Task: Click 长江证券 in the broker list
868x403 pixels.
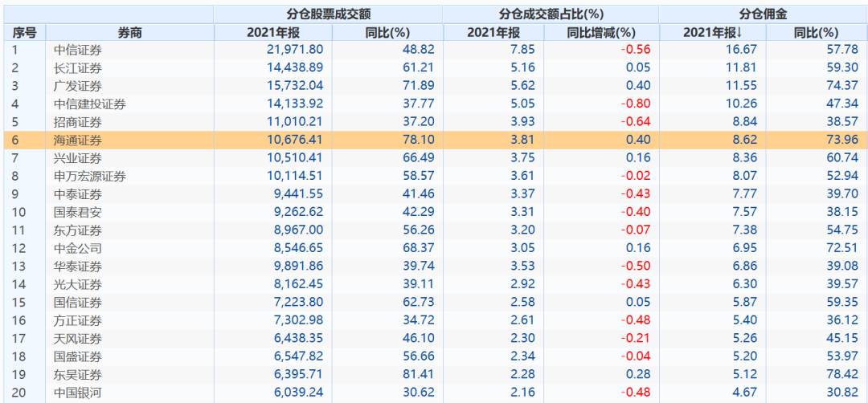Action: pos(78,68)
